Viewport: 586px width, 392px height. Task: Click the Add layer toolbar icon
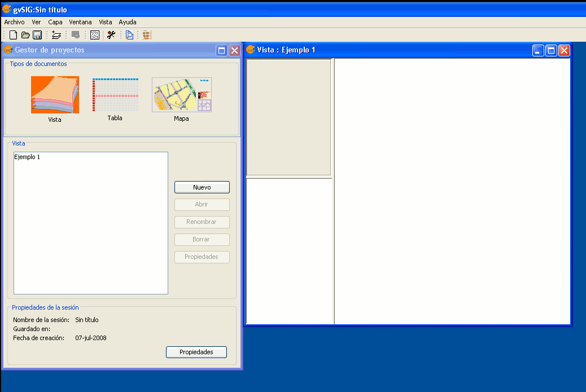(56, 35)
